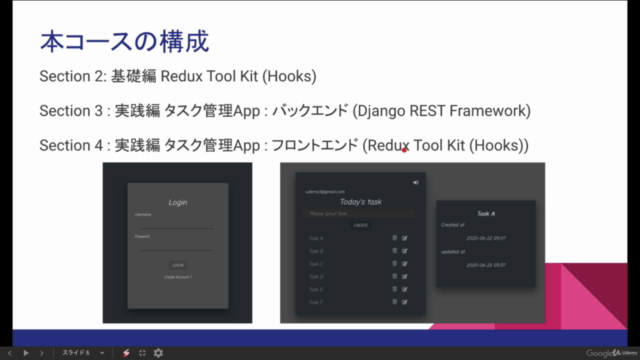Click the 'Created at' label
The height and width of the screenshot is (360, 640).
click(453, 225)
